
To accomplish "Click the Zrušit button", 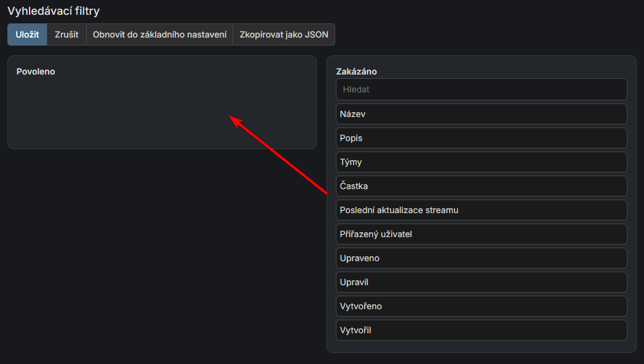I will tap(66, 34).
